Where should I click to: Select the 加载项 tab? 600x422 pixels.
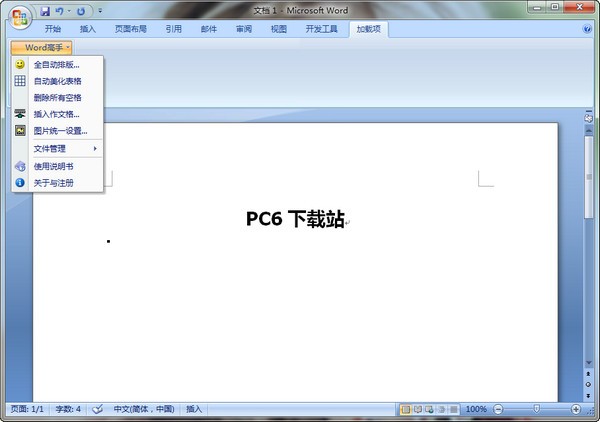368,29
